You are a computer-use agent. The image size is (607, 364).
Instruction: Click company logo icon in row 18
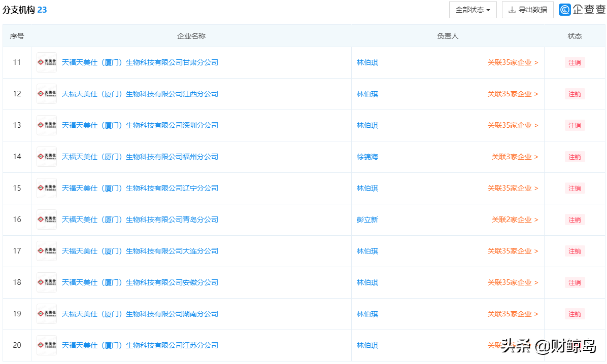[47, 282]
